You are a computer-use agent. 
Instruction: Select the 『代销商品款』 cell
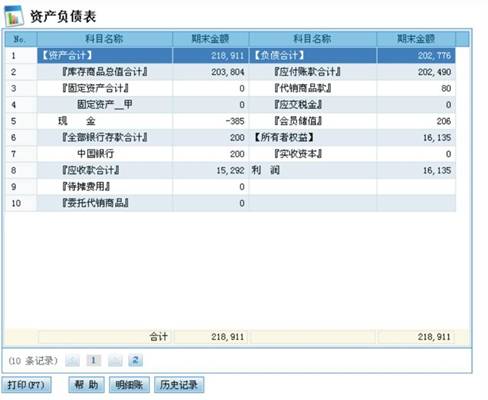tap(312, 88)
